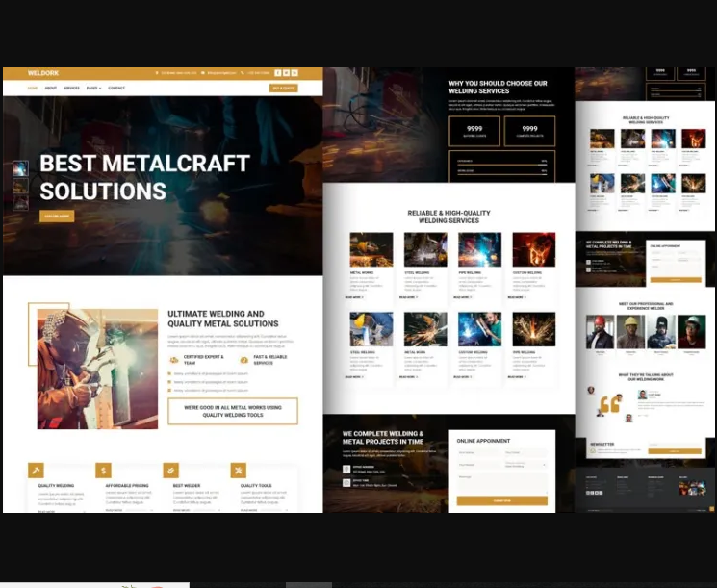Click the Certified Expert & Team icon
This screenshot has width=717, height=588.
[174, 360]
